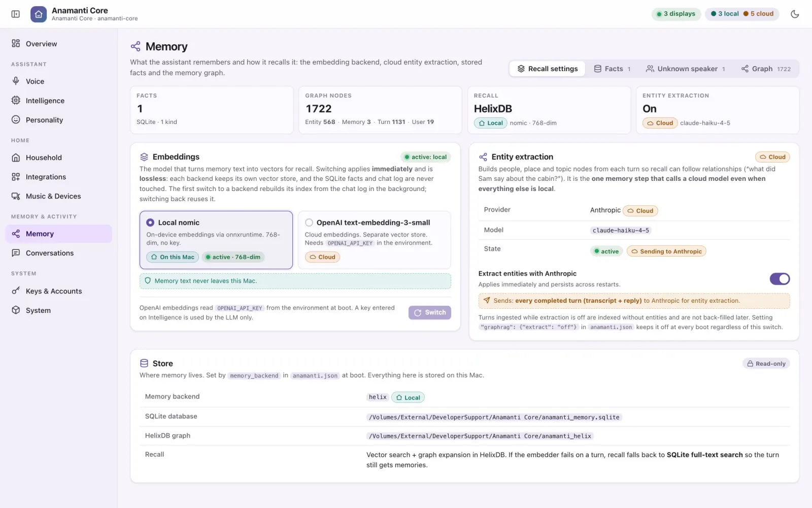Open the Unknown speaker tab
The width and height of the screenshot is (812, 508).
coord(686,69)
